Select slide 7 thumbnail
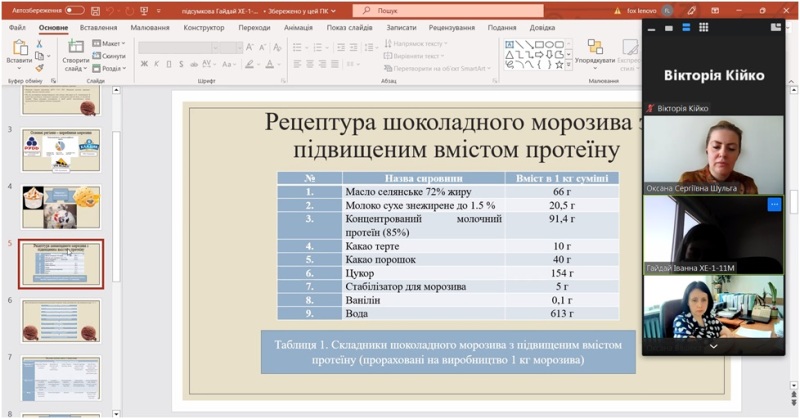Viewport: 800px width, 419px height. [61, 378]
